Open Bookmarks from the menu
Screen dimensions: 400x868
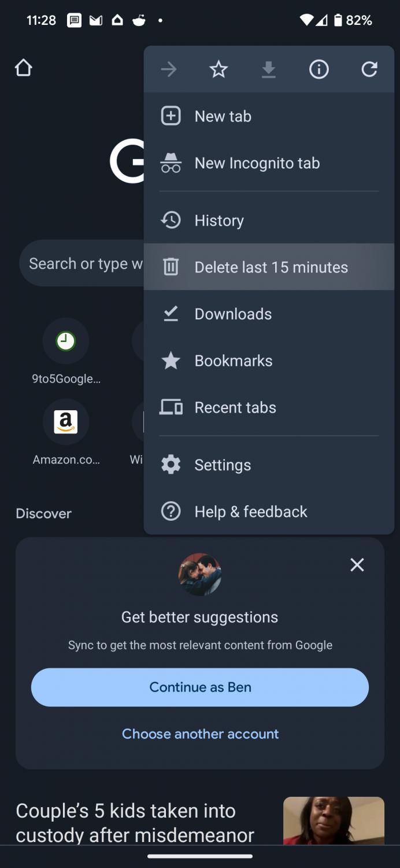point(234,361)
